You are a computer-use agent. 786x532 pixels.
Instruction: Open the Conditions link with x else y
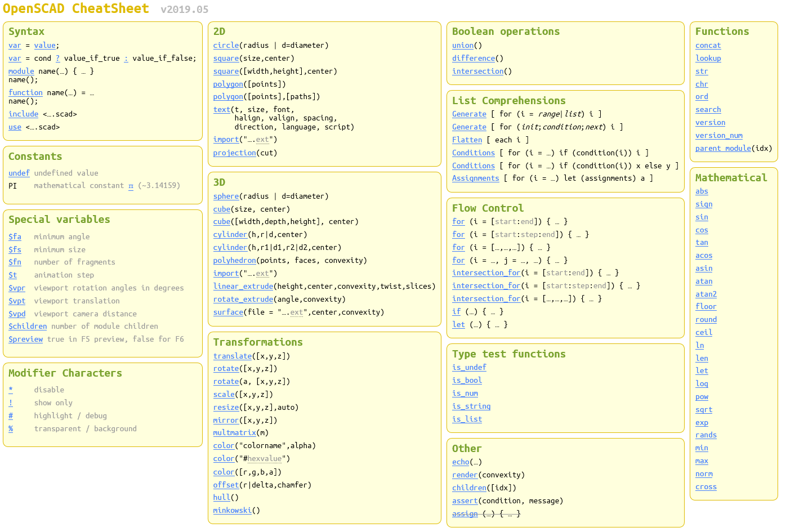(x=474, y=166)
